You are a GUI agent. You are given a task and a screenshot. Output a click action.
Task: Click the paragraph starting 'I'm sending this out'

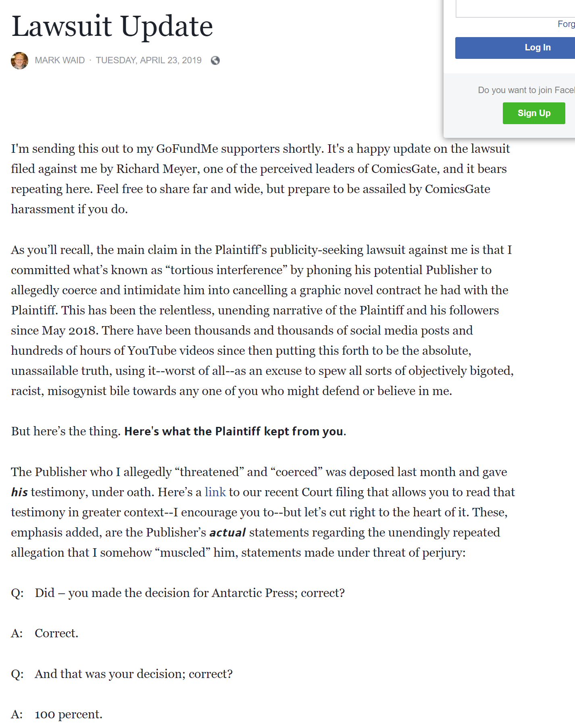click(260, 179)
